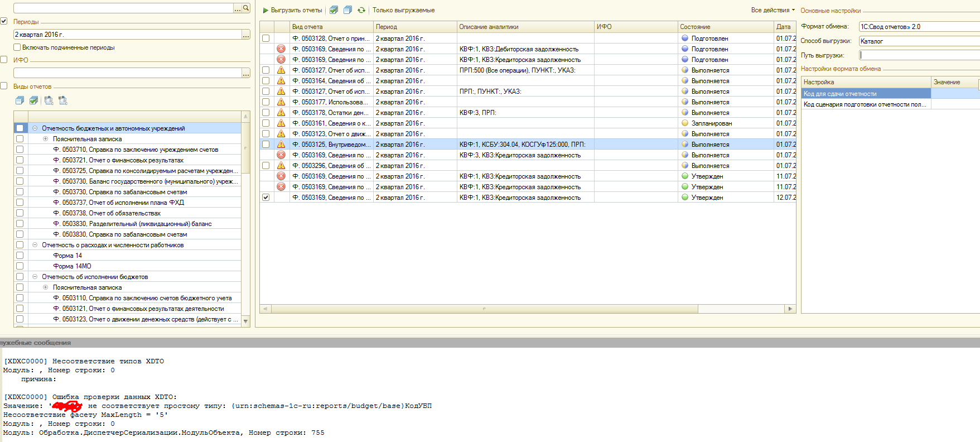Click the warning icon on the 0503125 row
This screenshot has width=980, height=442.
281,145
